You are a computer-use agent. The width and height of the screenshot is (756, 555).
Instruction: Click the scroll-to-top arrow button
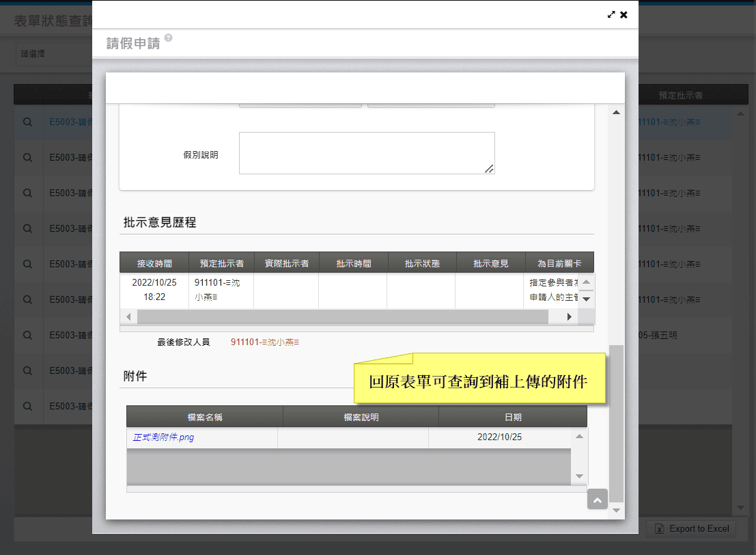coord(597,500)
